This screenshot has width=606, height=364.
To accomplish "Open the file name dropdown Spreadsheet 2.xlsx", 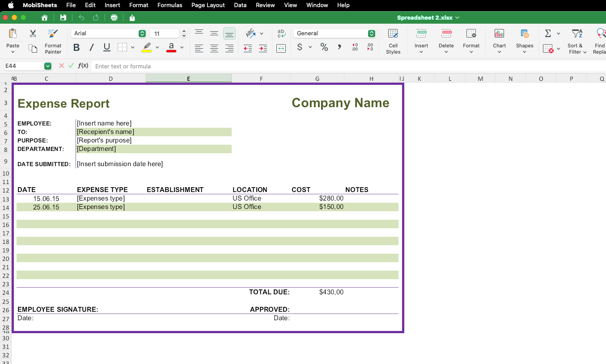I will pos(428,18).
